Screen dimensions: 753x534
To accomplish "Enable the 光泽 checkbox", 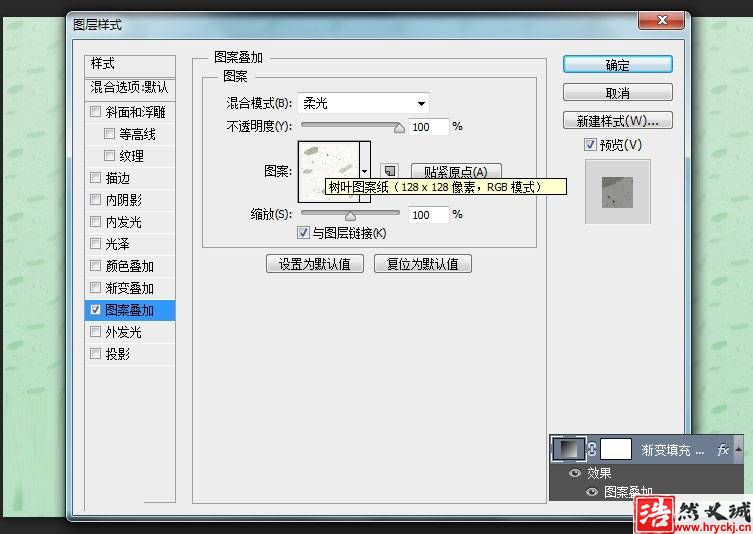I will 96,243.
